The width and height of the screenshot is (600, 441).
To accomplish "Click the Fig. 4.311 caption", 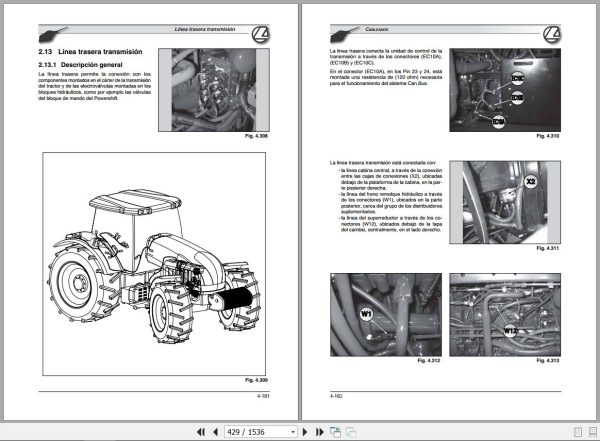I will [548, 248].
